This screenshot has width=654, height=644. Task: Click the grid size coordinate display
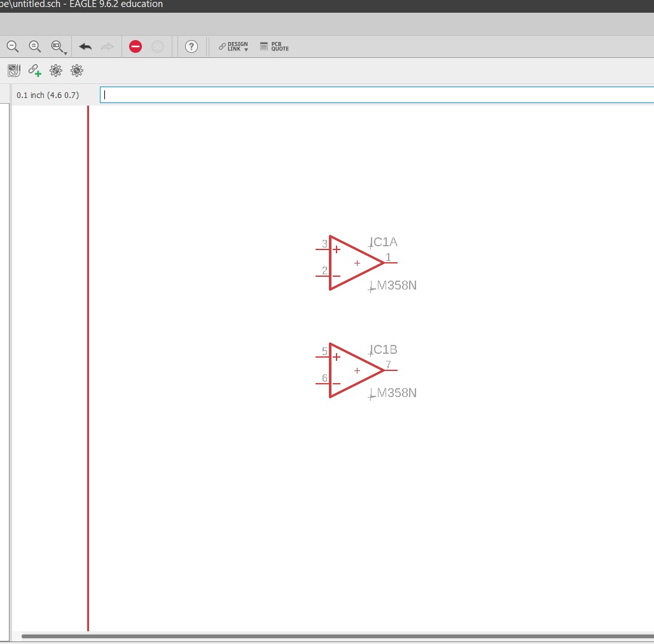48,95
